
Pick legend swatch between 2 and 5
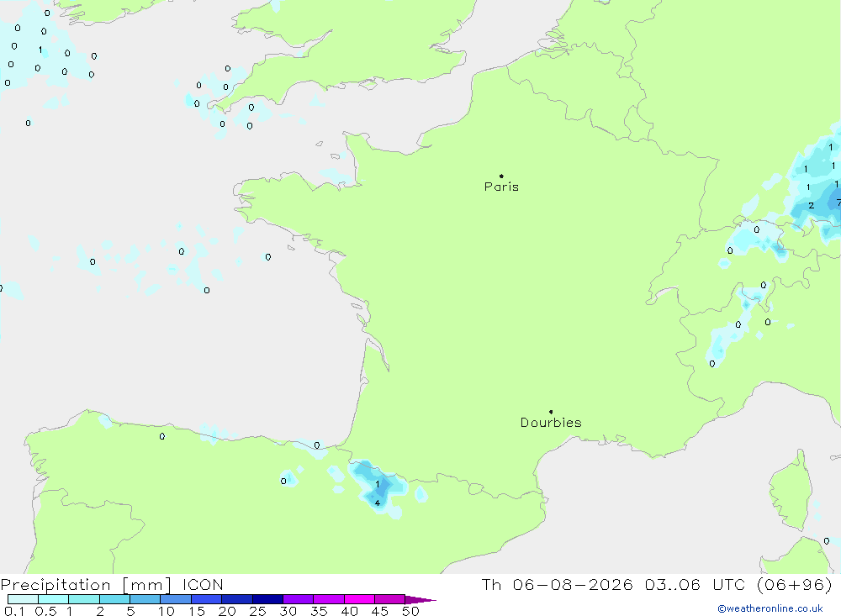point(114,599)
